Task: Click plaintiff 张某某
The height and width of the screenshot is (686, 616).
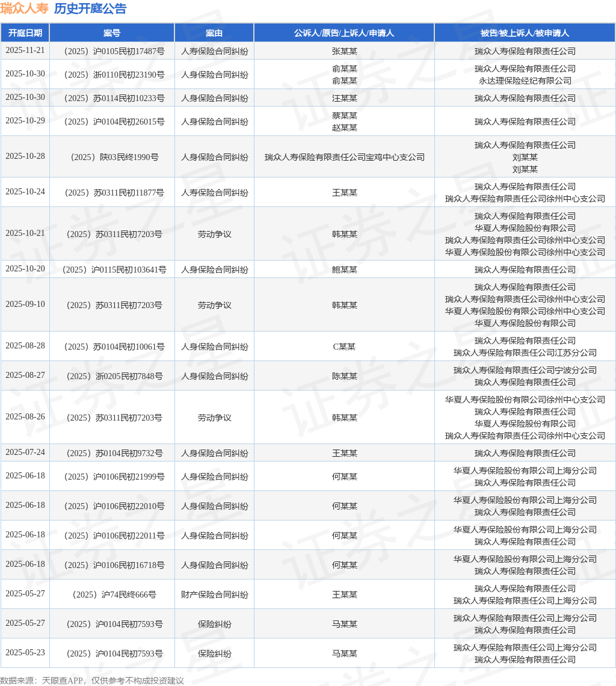Action: tap(344, 51)
